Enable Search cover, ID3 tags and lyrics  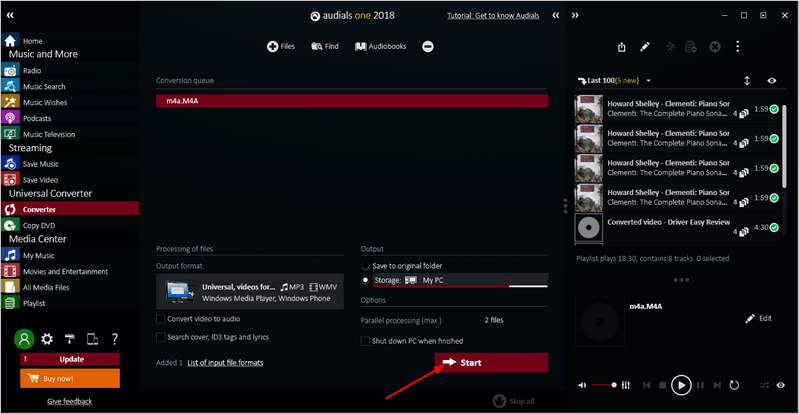click(161, 337)
